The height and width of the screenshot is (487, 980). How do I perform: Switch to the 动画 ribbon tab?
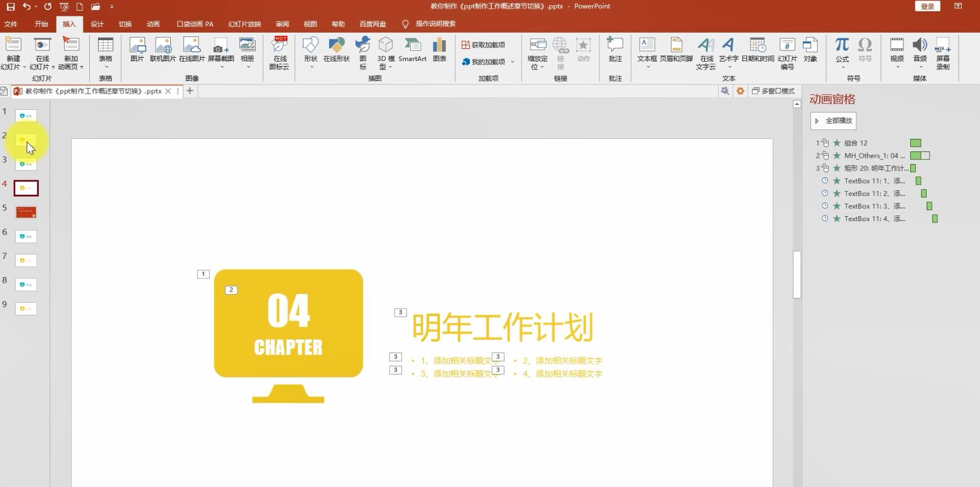[x=153, y=24]
